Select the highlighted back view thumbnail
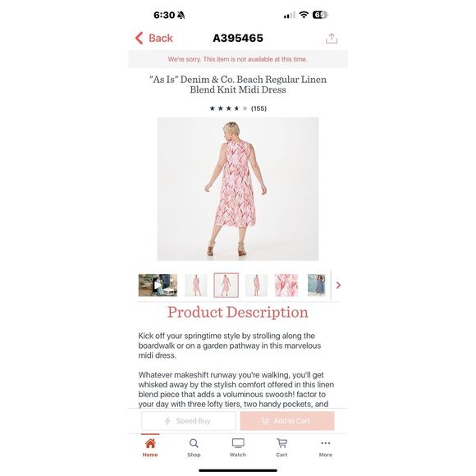This screenshot has width=476, height=476. 227,285
